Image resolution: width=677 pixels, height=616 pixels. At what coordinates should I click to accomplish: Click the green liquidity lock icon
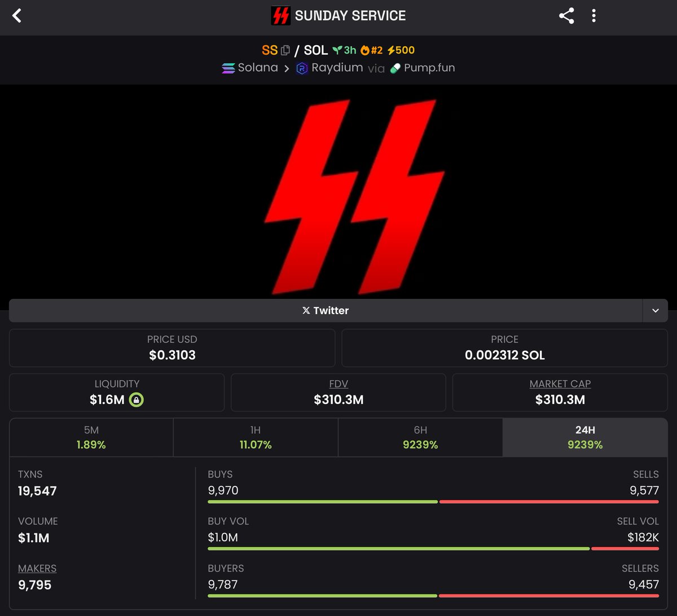[136, 400]
